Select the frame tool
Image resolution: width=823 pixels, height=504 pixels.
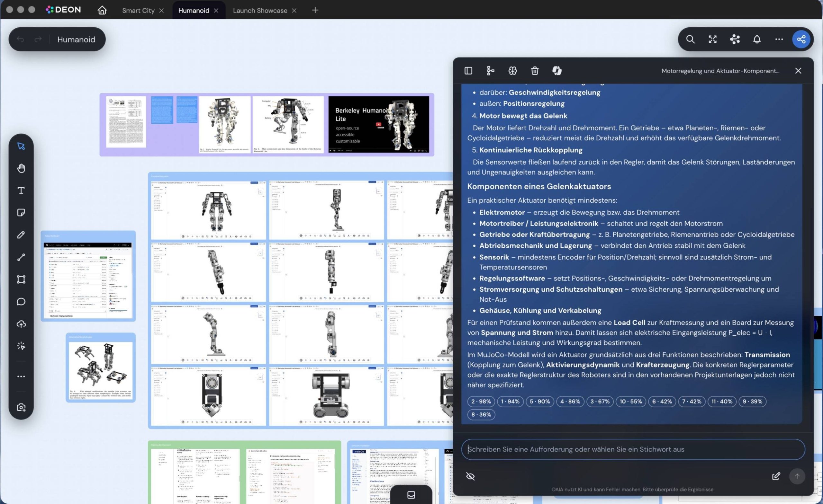pyautogui.click(x=21, y=279)
